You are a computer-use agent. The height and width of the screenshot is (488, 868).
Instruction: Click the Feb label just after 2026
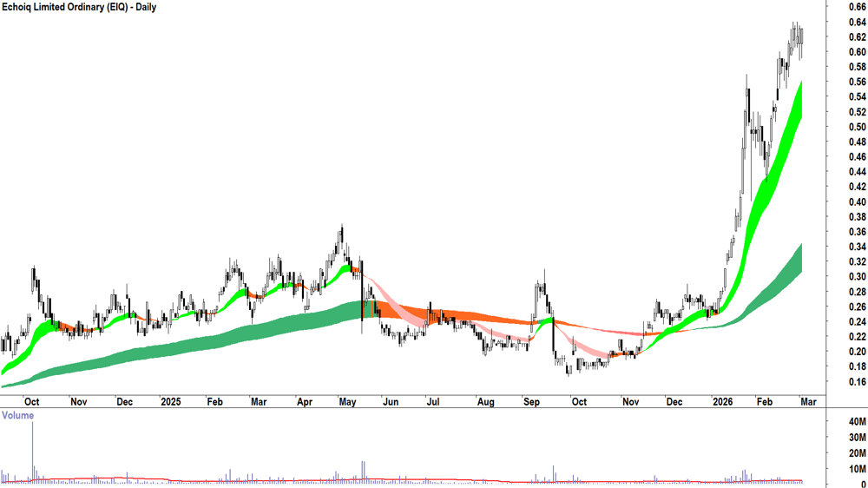coord(764,401)
